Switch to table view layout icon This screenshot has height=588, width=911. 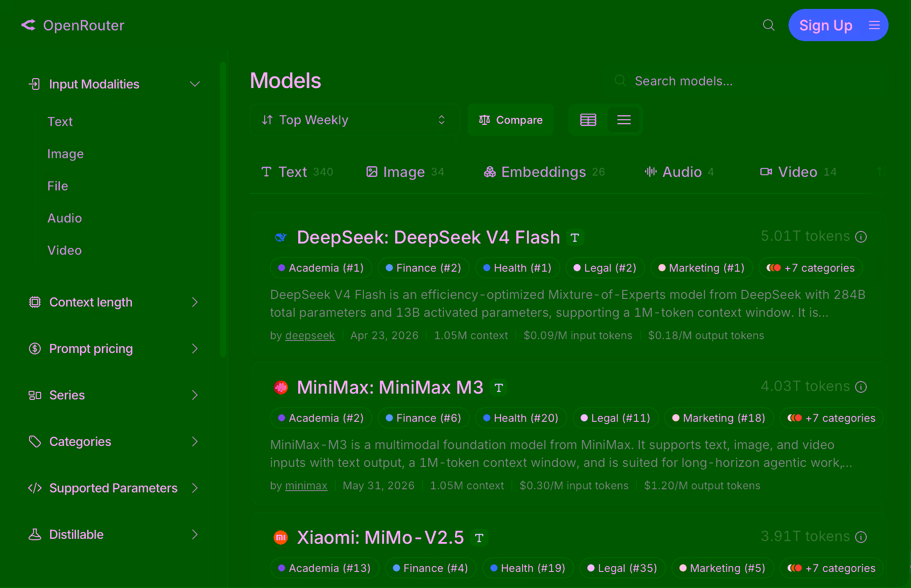click(x=588, y=120)
